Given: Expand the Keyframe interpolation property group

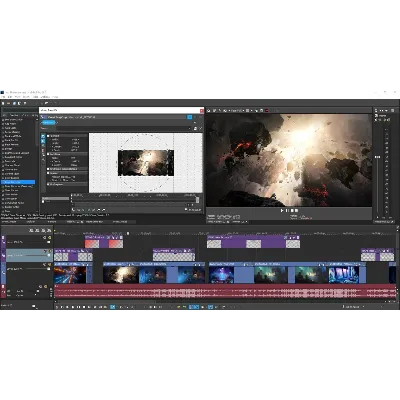Looking at the screenshot, I should click(48, 169).
